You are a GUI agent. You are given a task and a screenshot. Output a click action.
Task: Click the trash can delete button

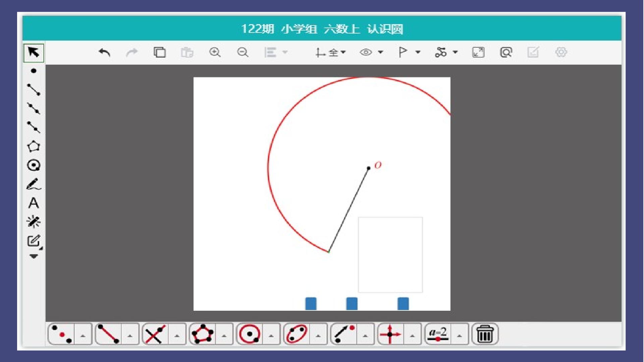pos(485,334)
